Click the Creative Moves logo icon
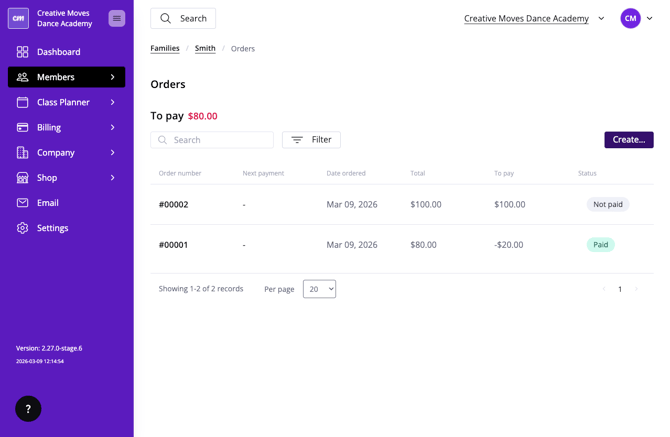Screen dimensions: 670x437 click(x=18, y=18)
